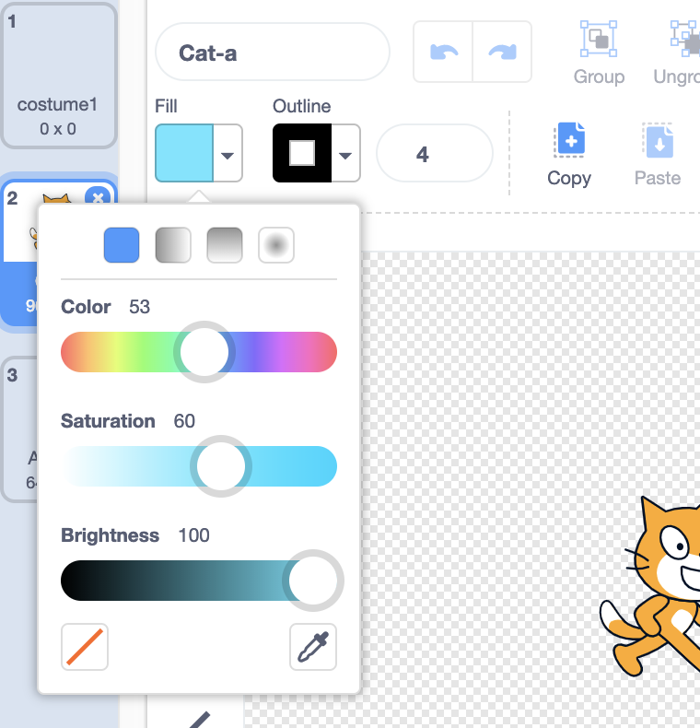Select costume 3 thumbnail
This screenshot has width=700, height=728.
coord(19,429)
